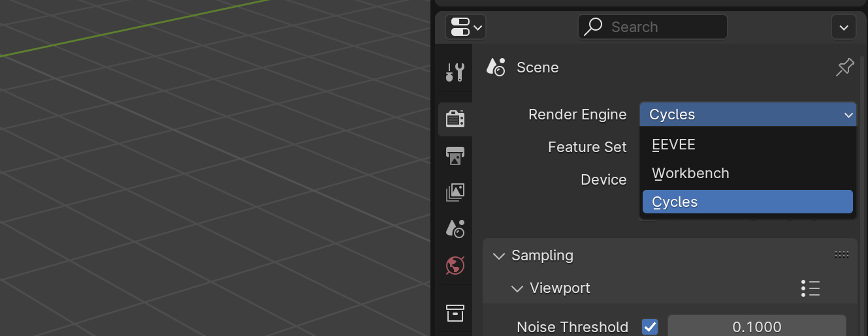Select Cycles in the engine list
This screenshot has width=868, height=336.
748,202
